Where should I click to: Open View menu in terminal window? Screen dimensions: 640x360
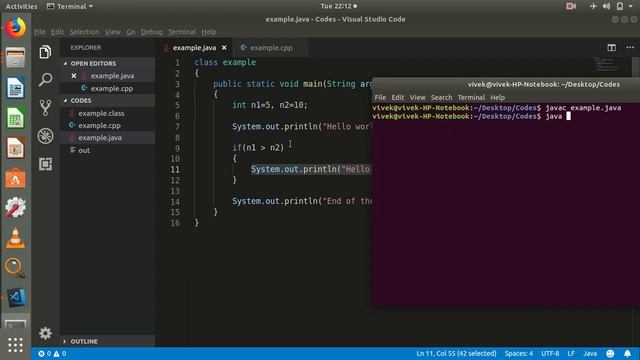(x=418, y=98)
